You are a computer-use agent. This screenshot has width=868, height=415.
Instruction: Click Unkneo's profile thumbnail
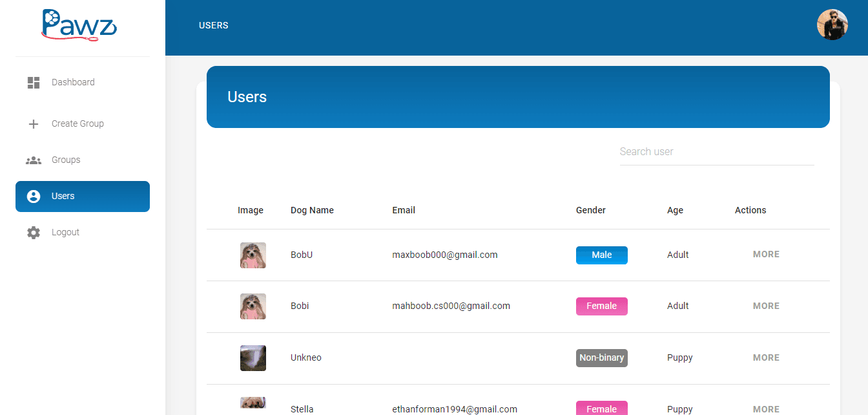coord(253,357)
